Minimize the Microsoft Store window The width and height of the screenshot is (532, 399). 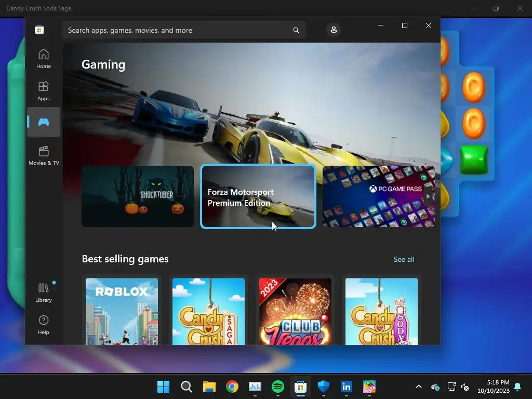click(x=381, y=25)
